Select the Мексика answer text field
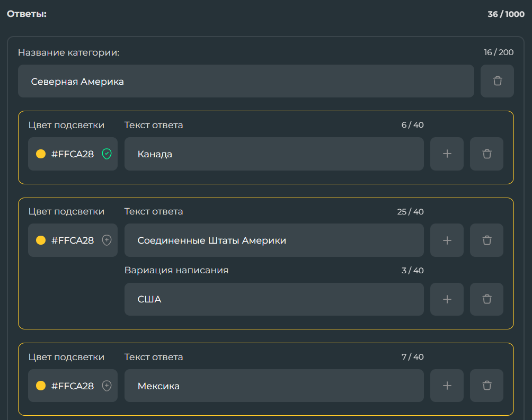 tap(274, 386)
